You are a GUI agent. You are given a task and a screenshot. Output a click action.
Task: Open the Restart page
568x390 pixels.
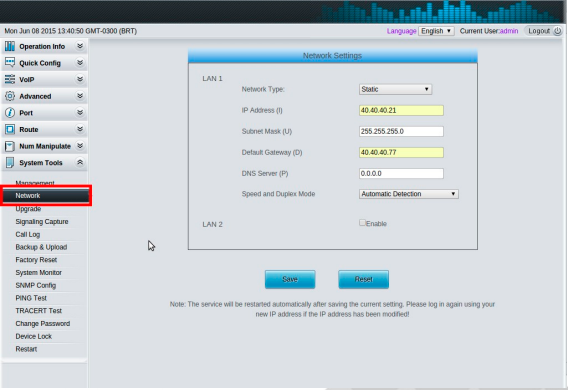pos(26,349)
